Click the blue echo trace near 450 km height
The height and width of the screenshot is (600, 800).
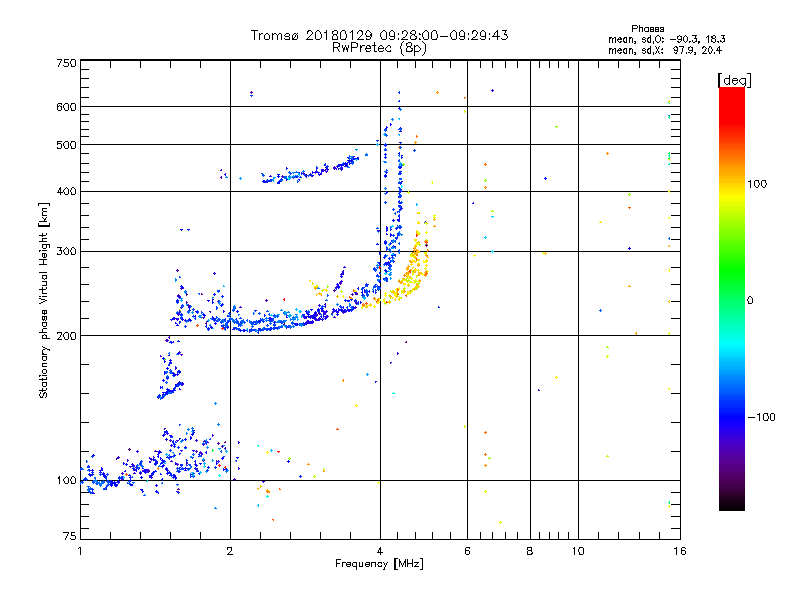pyautogui.click(x=310, y=171)
